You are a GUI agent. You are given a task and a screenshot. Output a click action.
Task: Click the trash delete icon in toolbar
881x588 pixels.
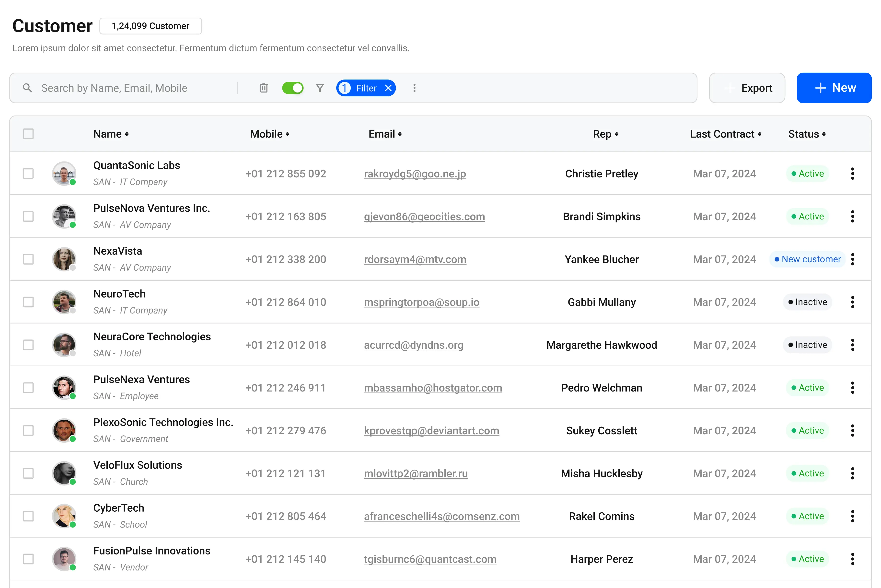pos(264,88)
